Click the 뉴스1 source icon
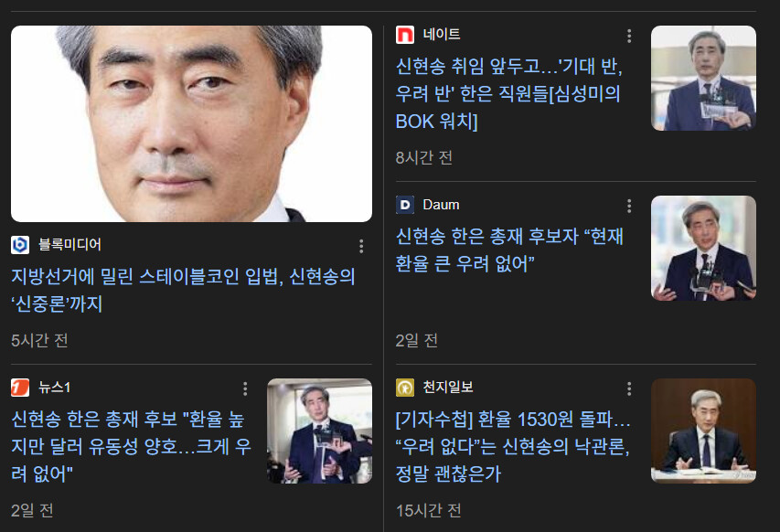 coord(20,388)
